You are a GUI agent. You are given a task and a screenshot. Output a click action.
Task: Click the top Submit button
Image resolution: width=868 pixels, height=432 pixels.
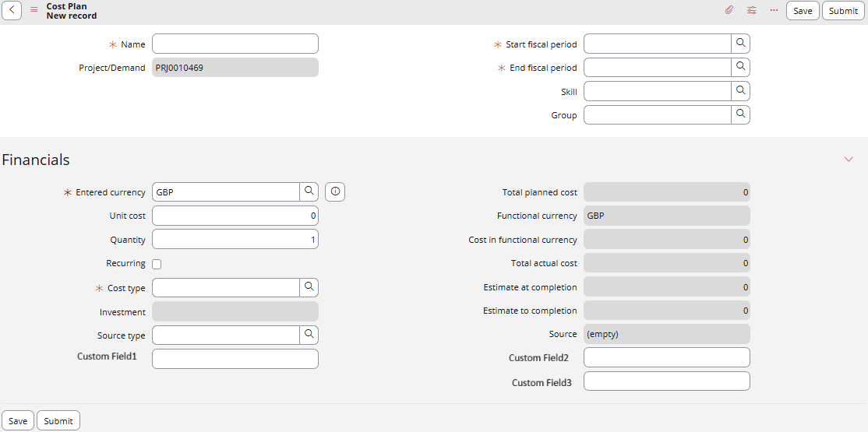(x=843, y=11)
